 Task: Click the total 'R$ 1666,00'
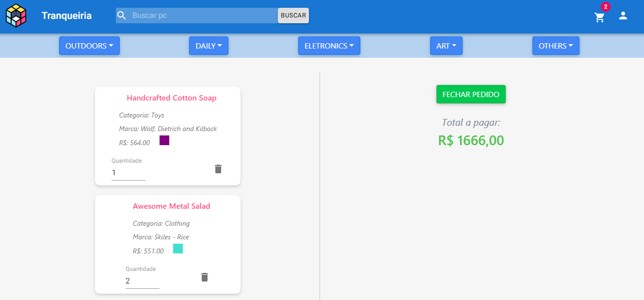click(x=471, y=141)
